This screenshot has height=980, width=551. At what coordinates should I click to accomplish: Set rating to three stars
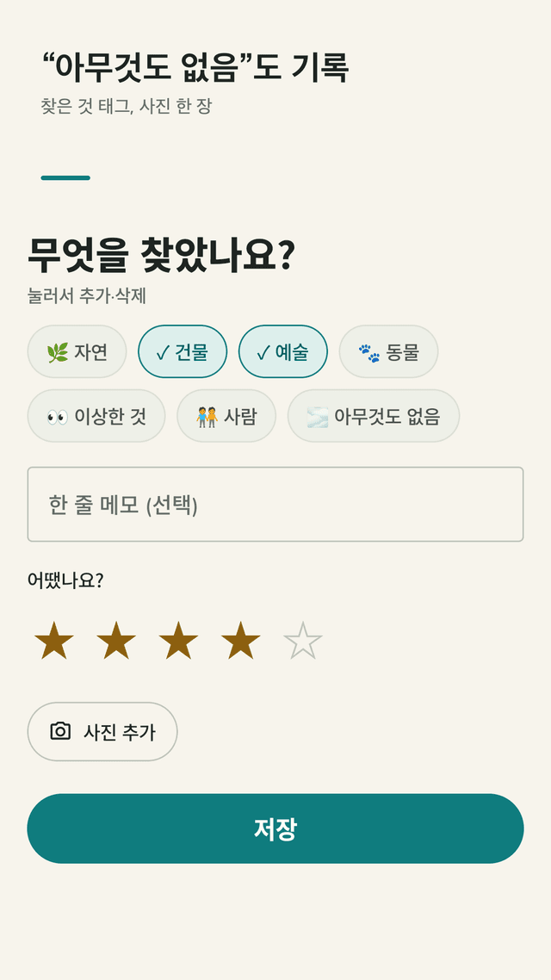[x=178, y=641]
